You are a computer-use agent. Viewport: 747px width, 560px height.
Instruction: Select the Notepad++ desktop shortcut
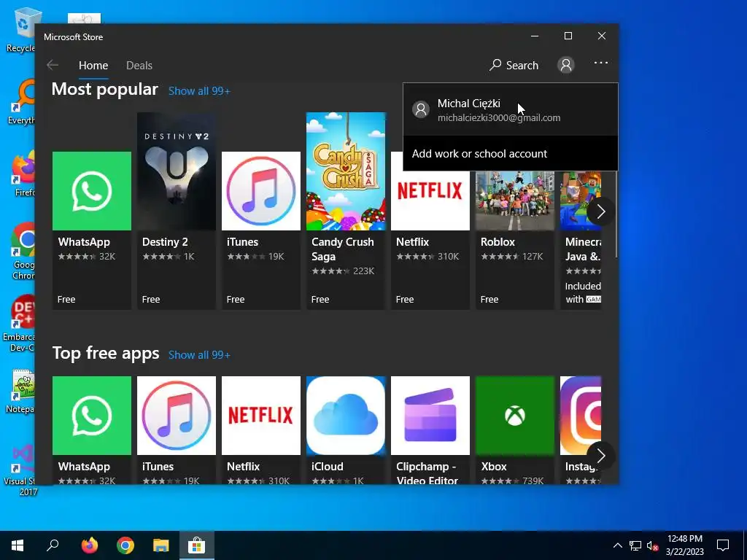pos(21,392)
